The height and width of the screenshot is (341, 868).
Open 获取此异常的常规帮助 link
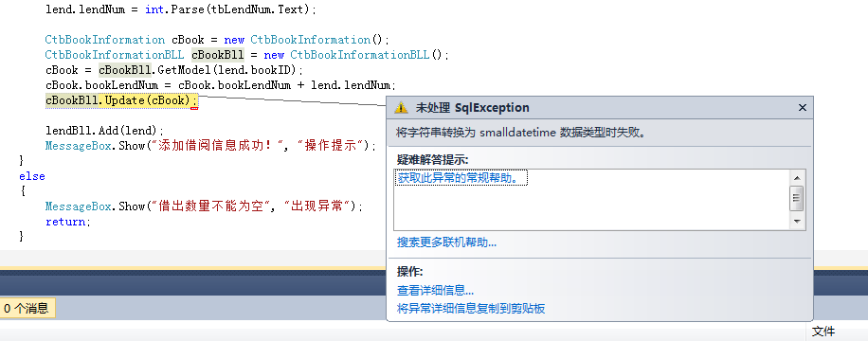pyautogui.click(x=459, y=178)
